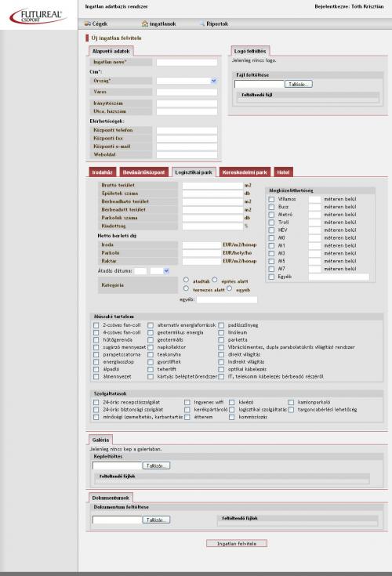Click the Átadás dátuma year field
The width and height of the screenshot is (392, 576).
tap(140, 271)
